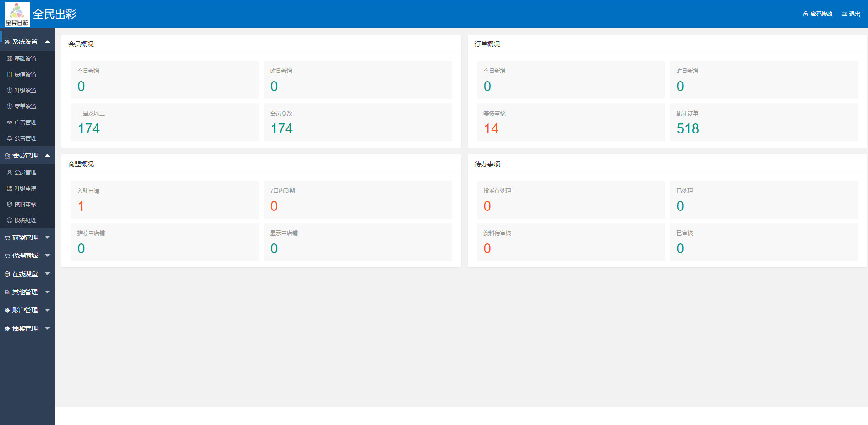
Task: Collapse the 会员管理 sidebar group arrow
Action: (x=47, y=155)
